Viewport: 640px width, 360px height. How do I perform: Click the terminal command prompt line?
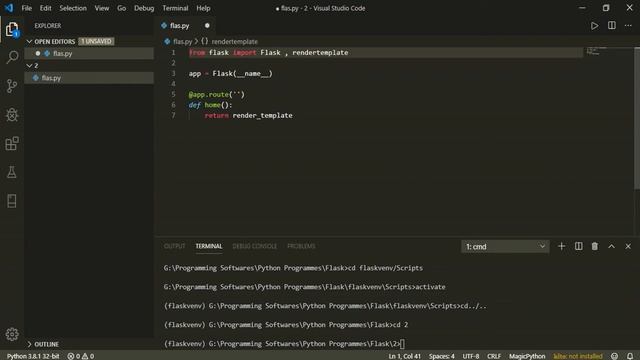tap(284, 344)
